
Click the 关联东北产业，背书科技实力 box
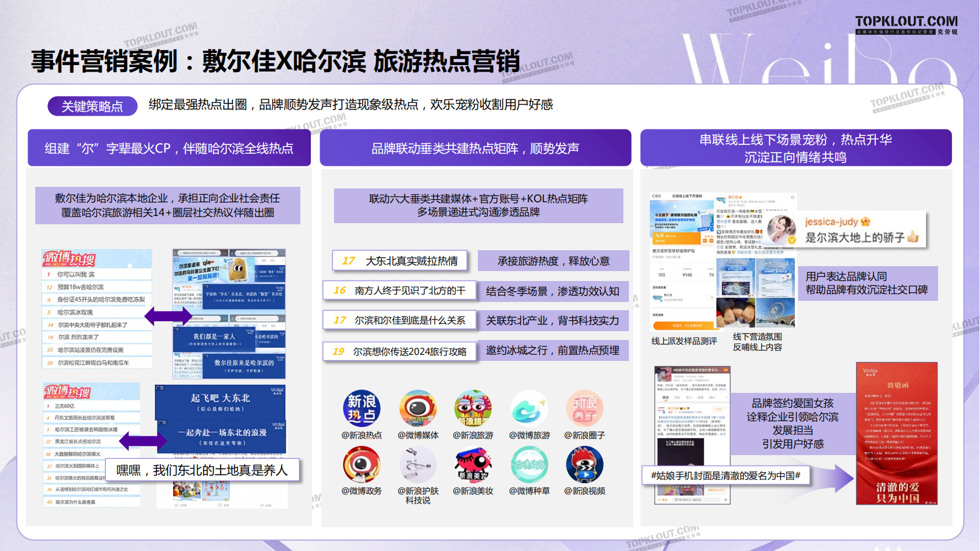click(553, 321)
